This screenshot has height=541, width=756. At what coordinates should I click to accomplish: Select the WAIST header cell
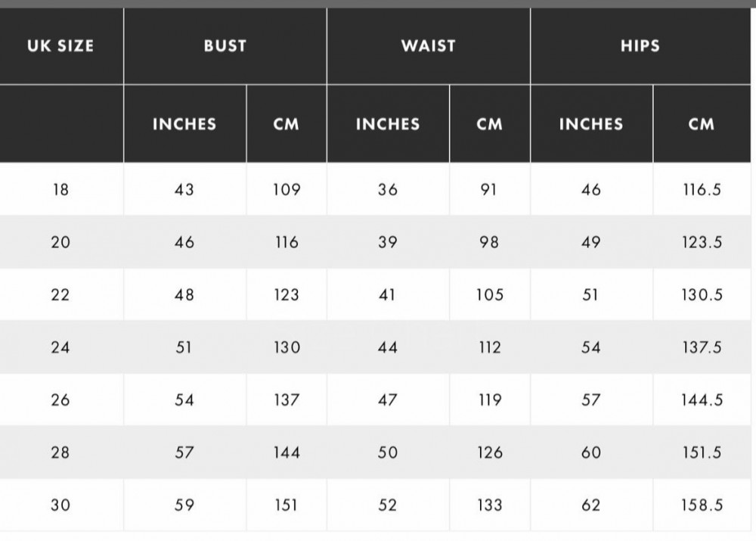[429, 46]
